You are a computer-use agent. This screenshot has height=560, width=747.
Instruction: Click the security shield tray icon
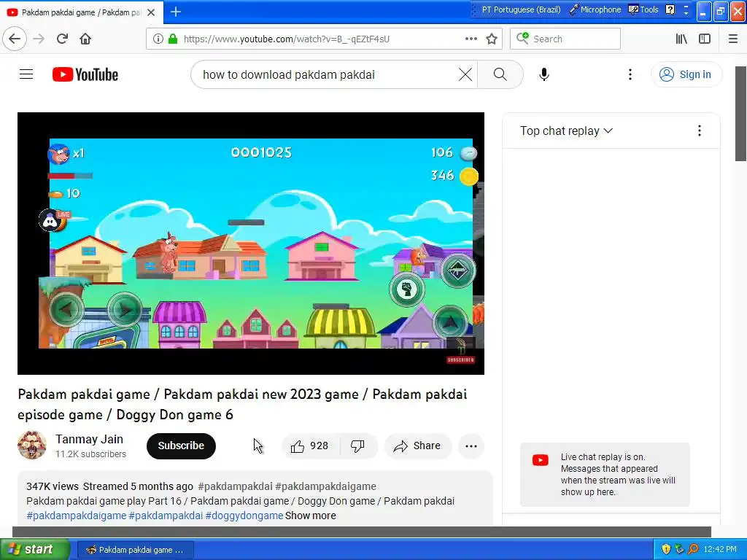[666, 550]
